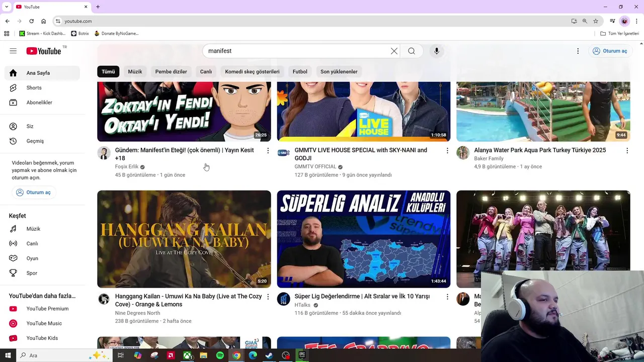Open Ana Sayfa in sidebar

tap(42, 73)
